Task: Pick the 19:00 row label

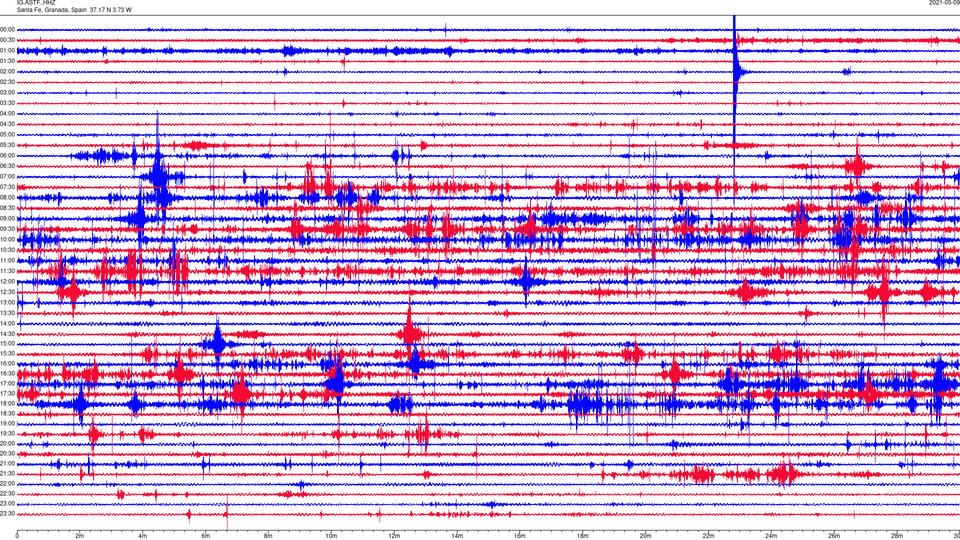Action: (7, 423)
